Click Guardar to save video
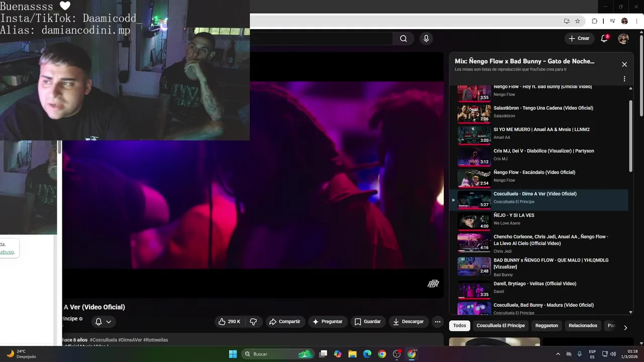Screen dimensions: 644x362 pos(367,322)
